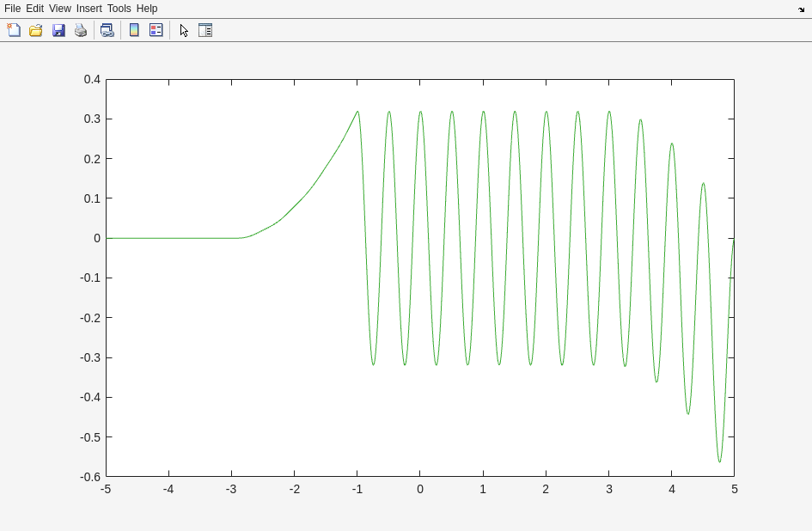Insert a colorbar using the toolbar icon
Viewport: 812px width, 531px height.
[x=134, y=30]
